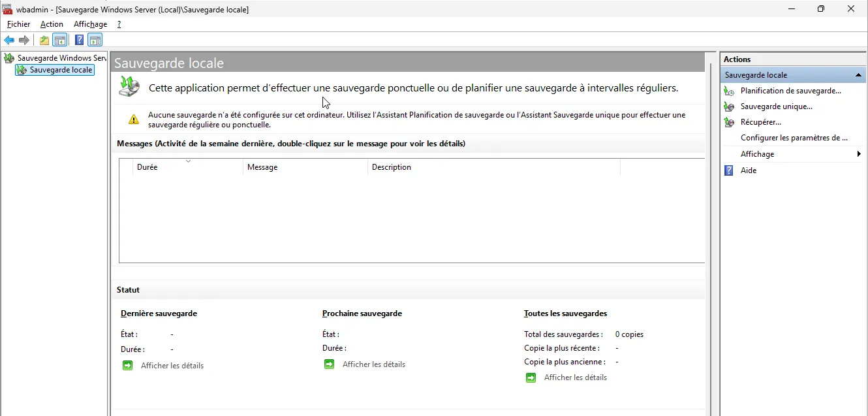Click the Aide icon in Actions pane
Viewport: 868px width, 416px height.
(729, 170)
